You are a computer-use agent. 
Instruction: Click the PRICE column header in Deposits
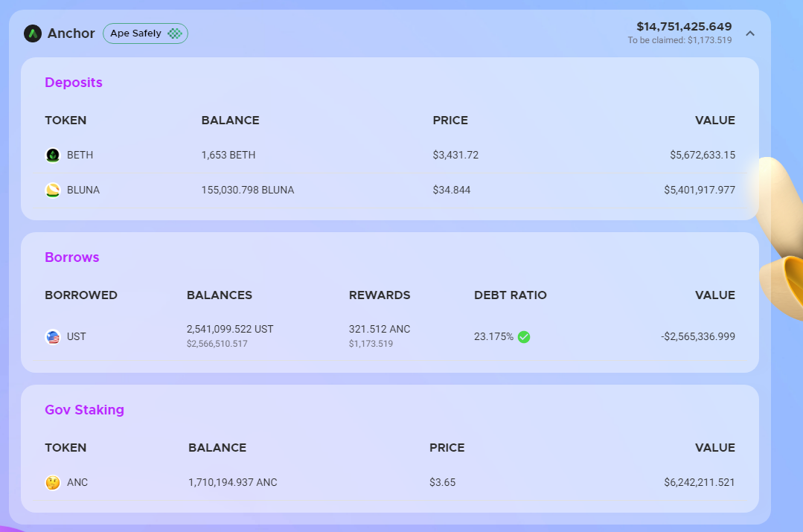pos(451,121)
